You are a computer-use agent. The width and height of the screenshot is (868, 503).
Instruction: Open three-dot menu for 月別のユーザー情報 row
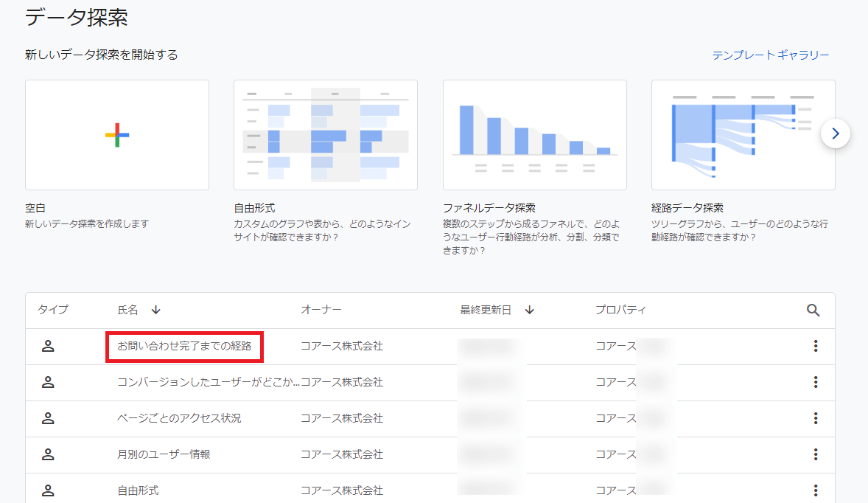(x=815, y=454)
